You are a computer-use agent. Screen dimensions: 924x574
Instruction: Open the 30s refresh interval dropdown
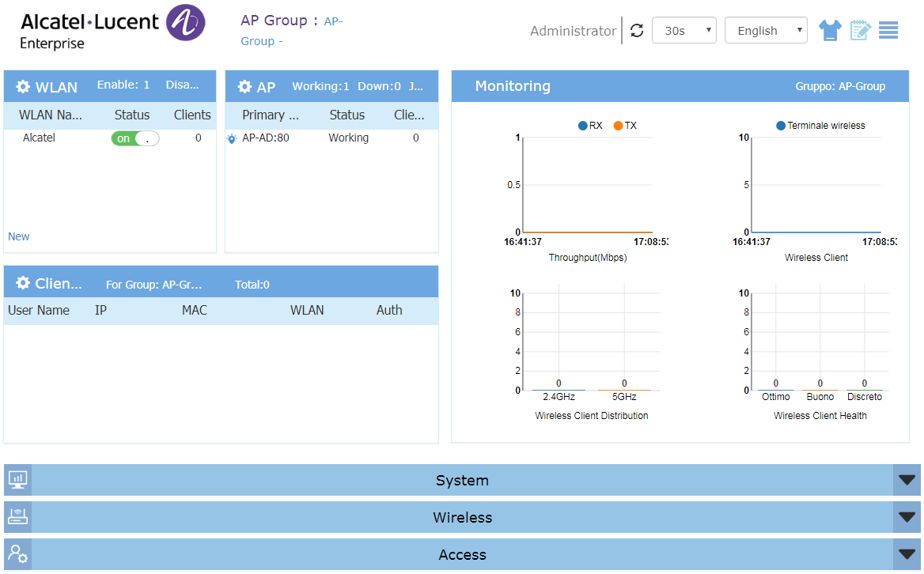pyautogui.click(x=684, y=31)
